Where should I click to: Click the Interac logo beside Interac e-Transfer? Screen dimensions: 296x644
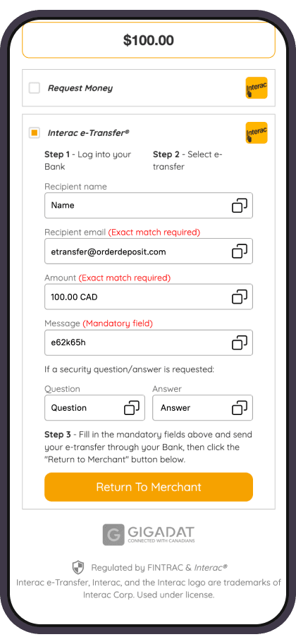(x=257, y=132)
